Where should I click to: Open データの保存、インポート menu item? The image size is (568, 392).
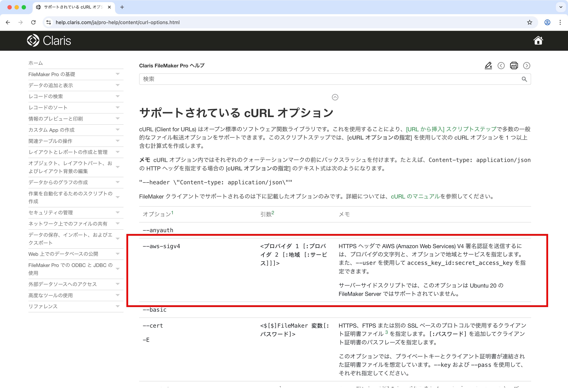70,239
